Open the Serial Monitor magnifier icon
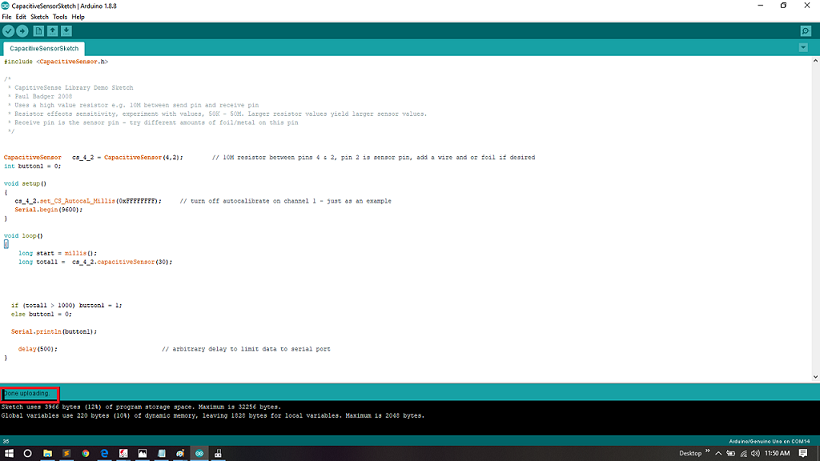 coord(805,31)
